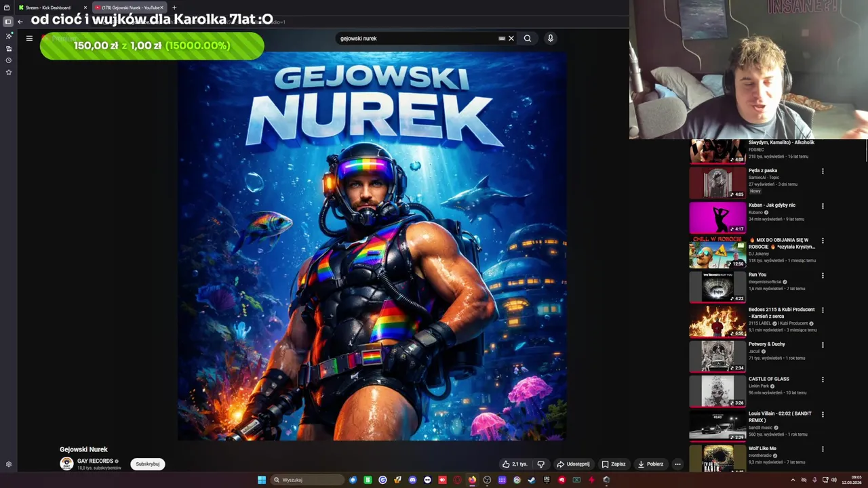Open options for Kuban - Jak gdyby nic
868x488 pixels.
click(x=823, y=206)
